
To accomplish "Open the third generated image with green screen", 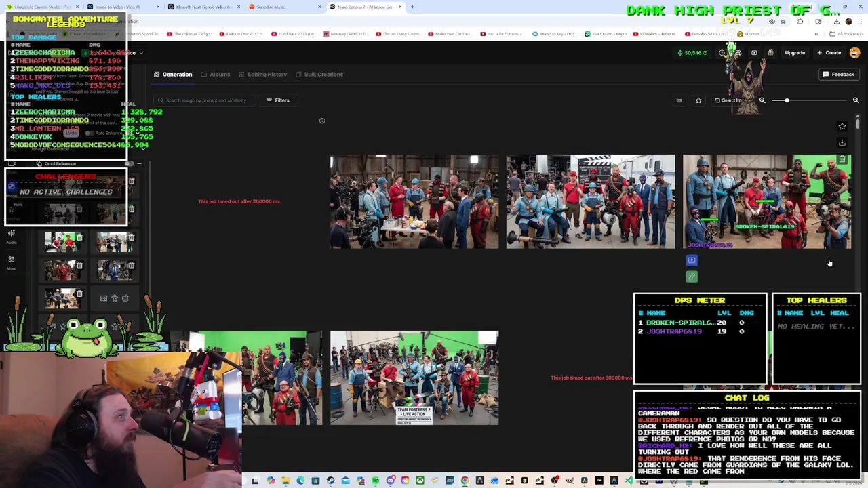I will click(x=767, y=202).
